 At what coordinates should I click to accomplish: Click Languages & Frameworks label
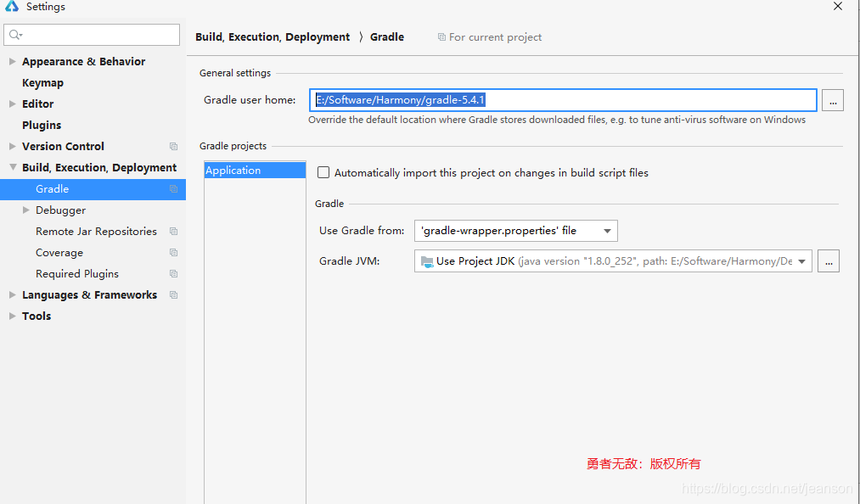89,295
